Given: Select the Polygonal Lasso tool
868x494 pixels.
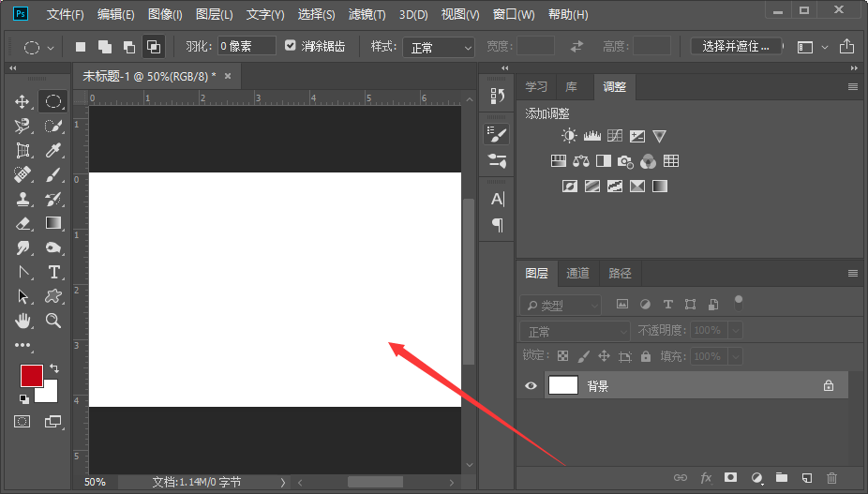Looking at the screenshot, I should tap(22, 127).
